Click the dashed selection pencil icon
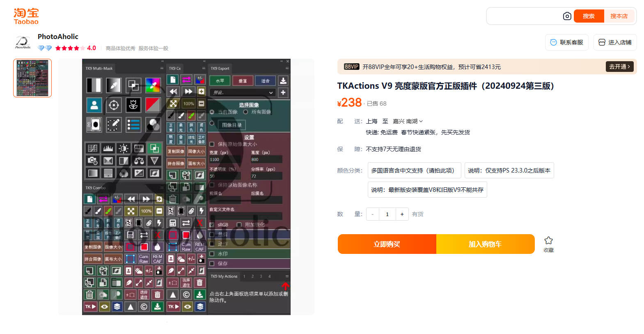This screenshot has width=644, height=334. (x=114, y=124)
